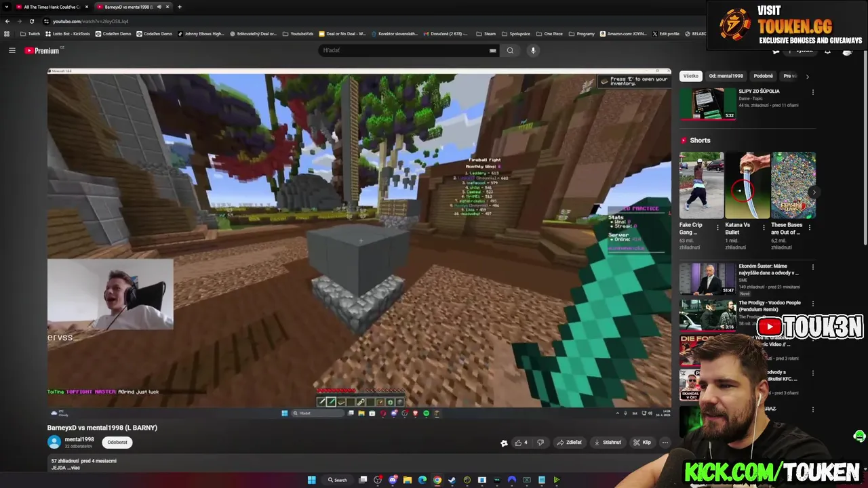Viewport: 868px width, 488px height.
Task: Open the Ekonóm Šuster video thumbnail
Action: click(x=707, y=279)
